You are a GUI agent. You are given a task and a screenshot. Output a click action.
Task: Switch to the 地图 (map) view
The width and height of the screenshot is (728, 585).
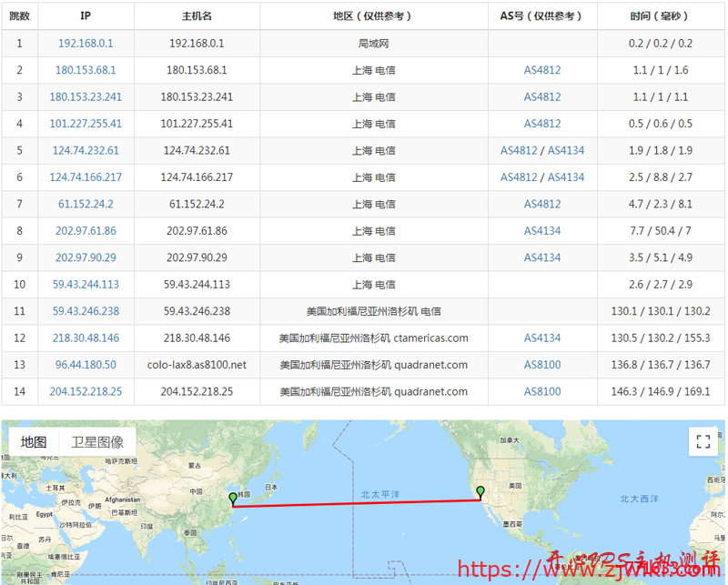[33, 439]
